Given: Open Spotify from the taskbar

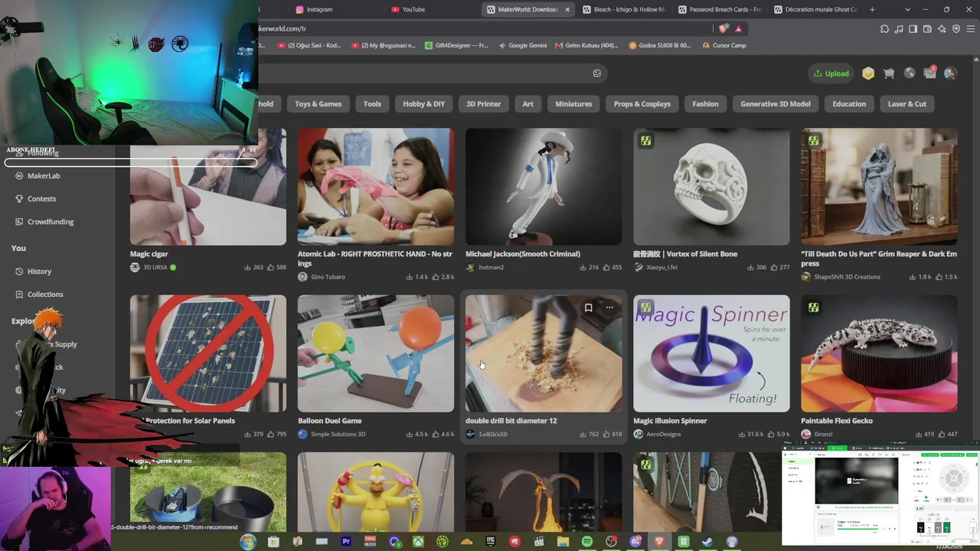Looking at the screenshot, I should coord(587,542).
